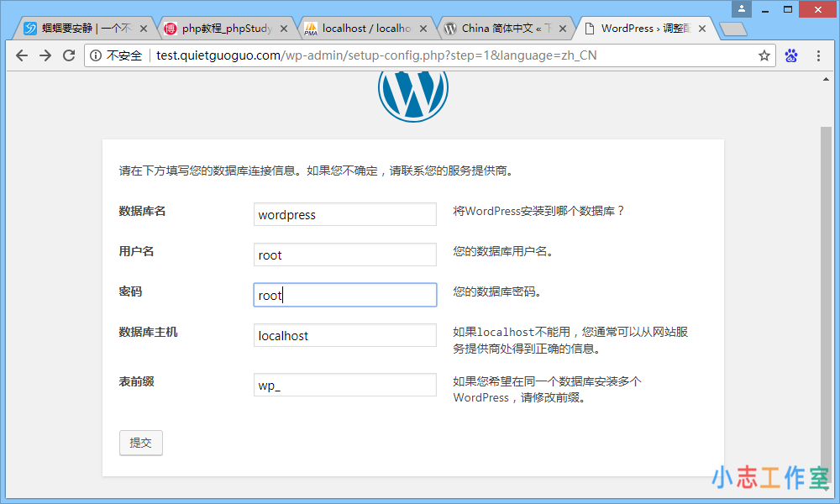The image size is (840, 504).
Task: Click the 表前缀 wp_ field
Action: tap(344, 385)
